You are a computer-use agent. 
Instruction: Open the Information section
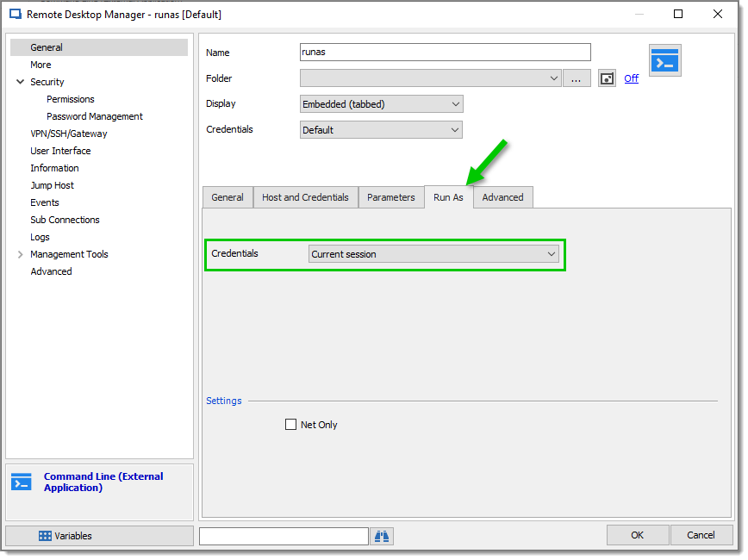coord(55,168)
